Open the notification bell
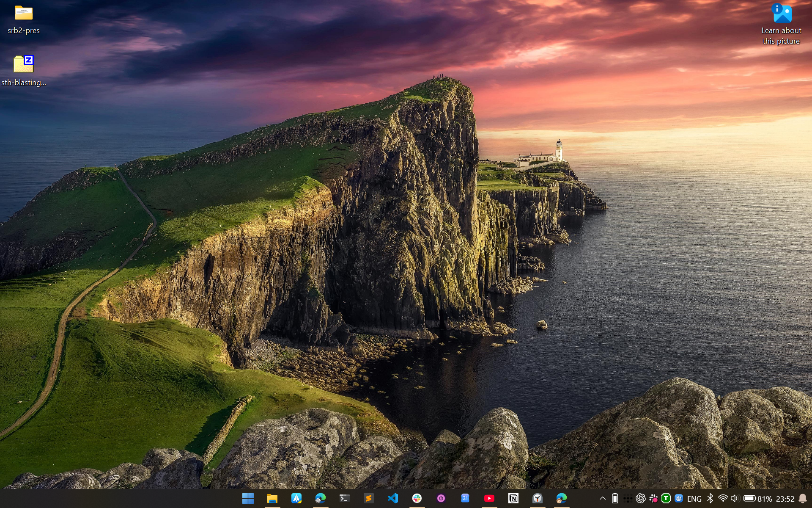The height and width of the screenshot is (508, 812). tap(802, 499)
